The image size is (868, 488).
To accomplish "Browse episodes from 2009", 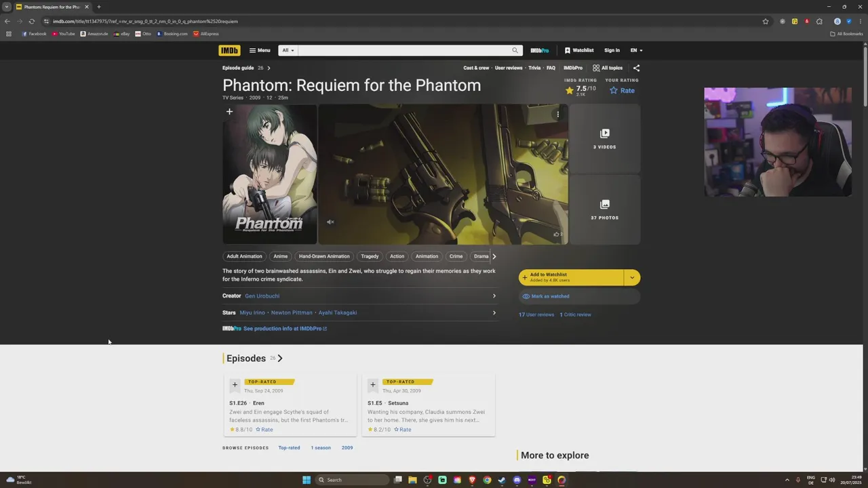I will tap(347, 448).
